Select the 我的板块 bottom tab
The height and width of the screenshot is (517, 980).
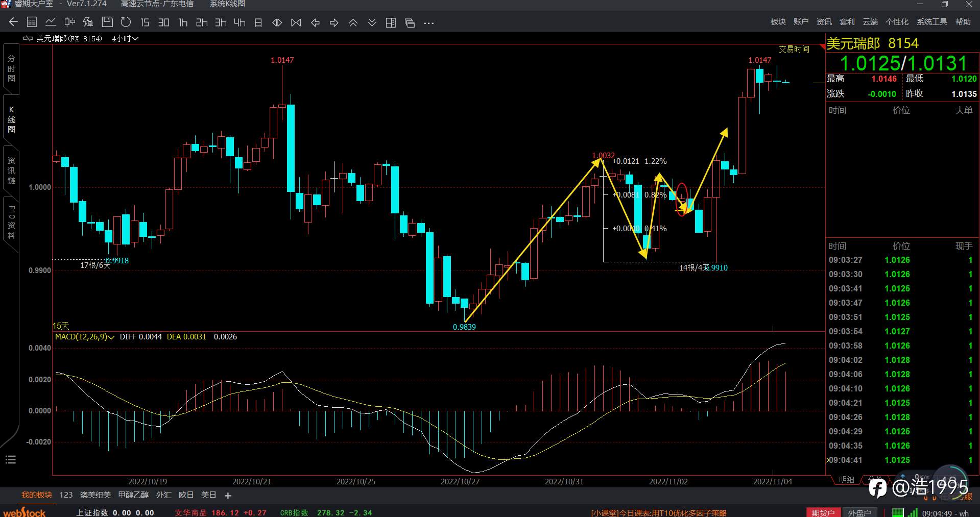(37, 495)
